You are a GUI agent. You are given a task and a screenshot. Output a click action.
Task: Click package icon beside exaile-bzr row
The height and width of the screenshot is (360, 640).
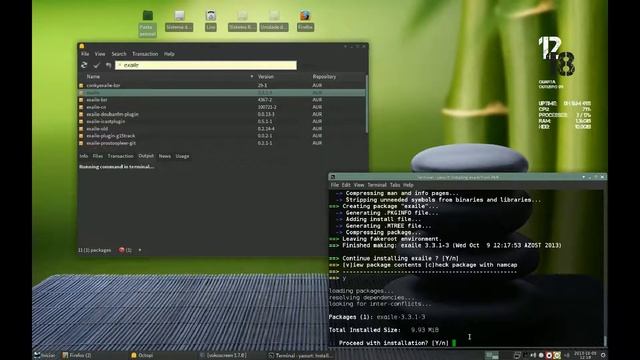81,100
